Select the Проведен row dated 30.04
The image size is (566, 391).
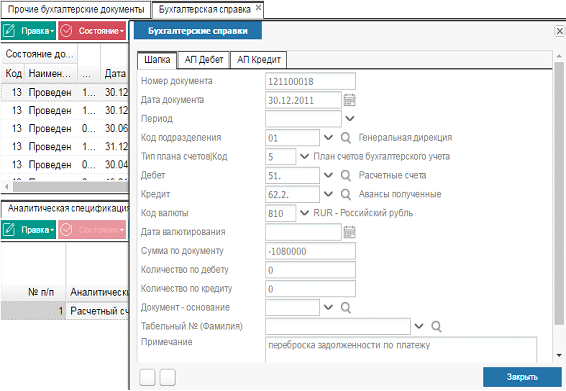pos(65,165)
